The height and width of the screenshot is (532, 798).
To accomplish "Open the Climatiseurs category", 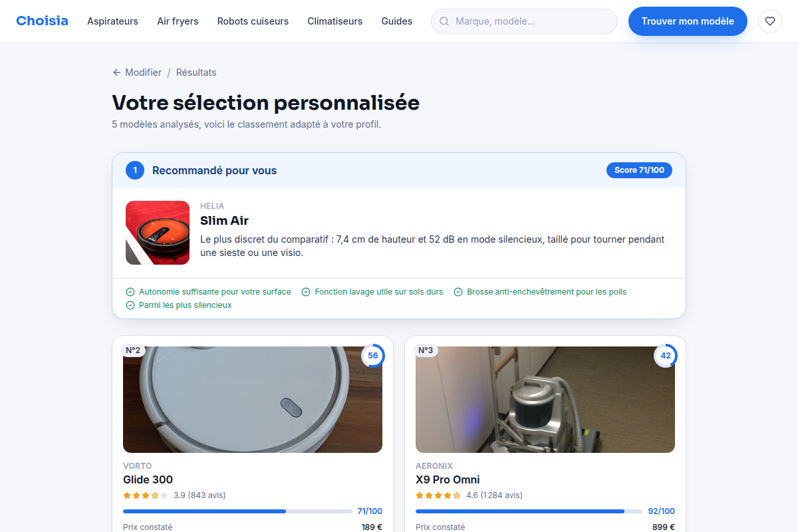I will tap(334, 21).
